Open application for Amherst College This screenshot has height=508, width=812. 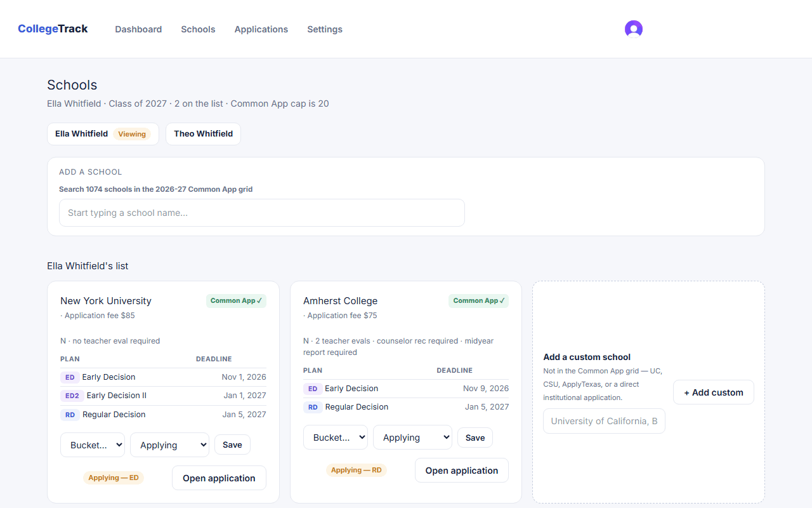tap(462, 471)
